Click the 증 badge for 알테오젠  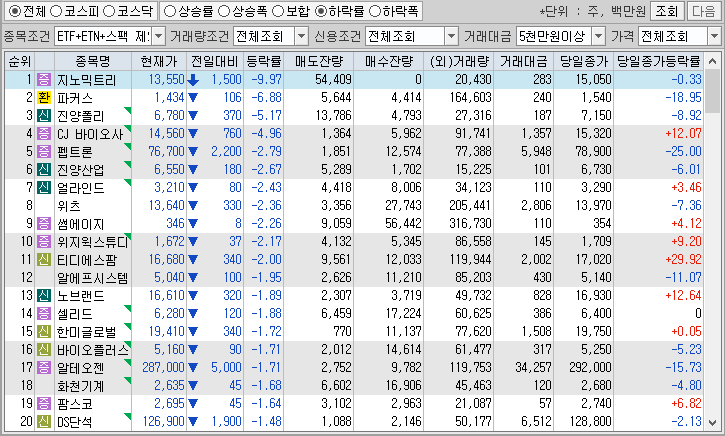coord(44,368)
